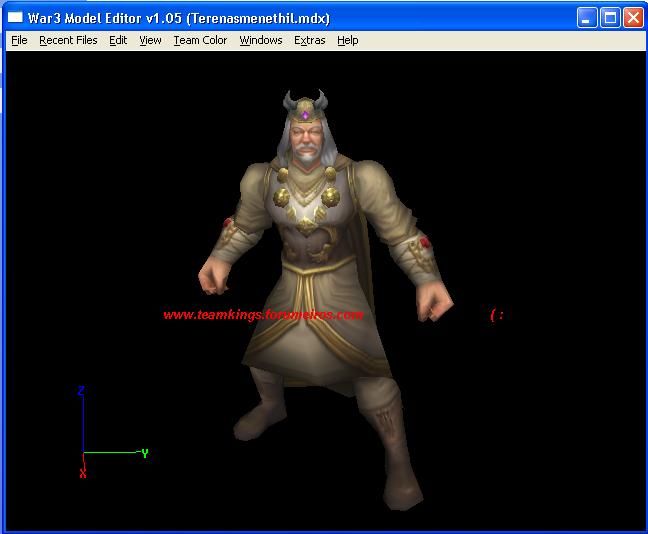This screenshot has width=648, height=534.
Task: Open the File menu
Action: 19,41
